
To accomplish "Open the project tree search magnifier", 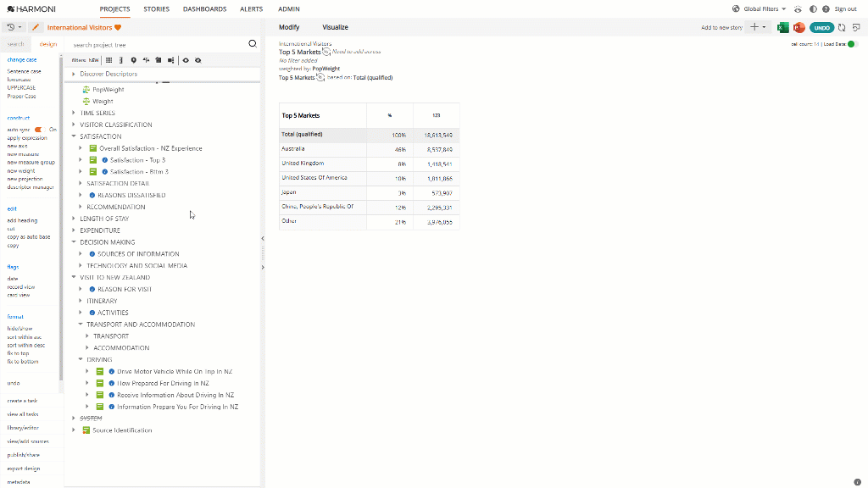I will [x=252, y=42].
